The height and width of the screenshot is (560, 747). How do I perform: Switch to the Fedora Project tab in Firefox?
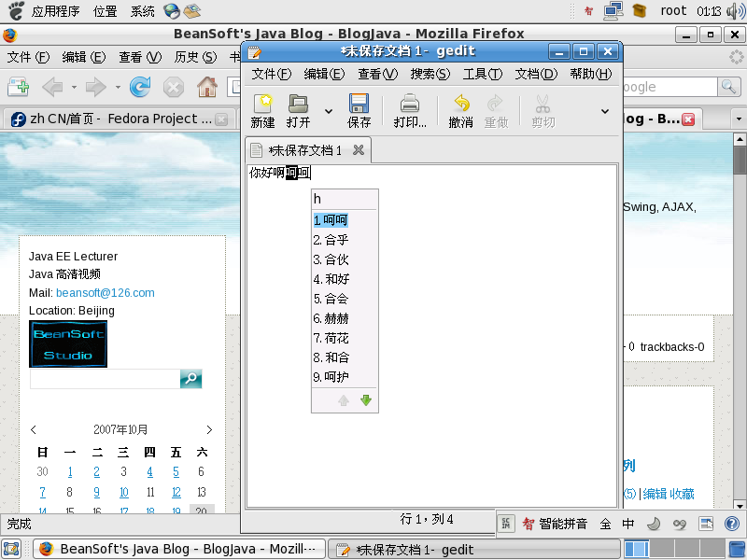[x=120, y=119]
